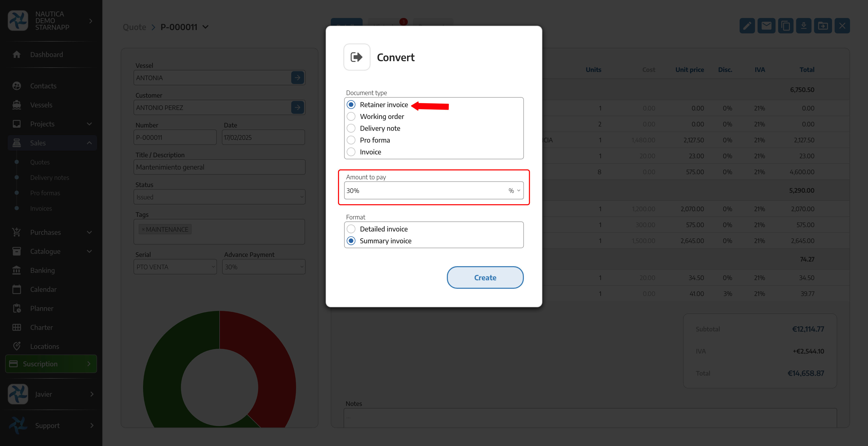The width and height of the screenshot is (868, 446).
Task: Click the Contacts icon in sidebar
Action: click(x=16, y=86)
